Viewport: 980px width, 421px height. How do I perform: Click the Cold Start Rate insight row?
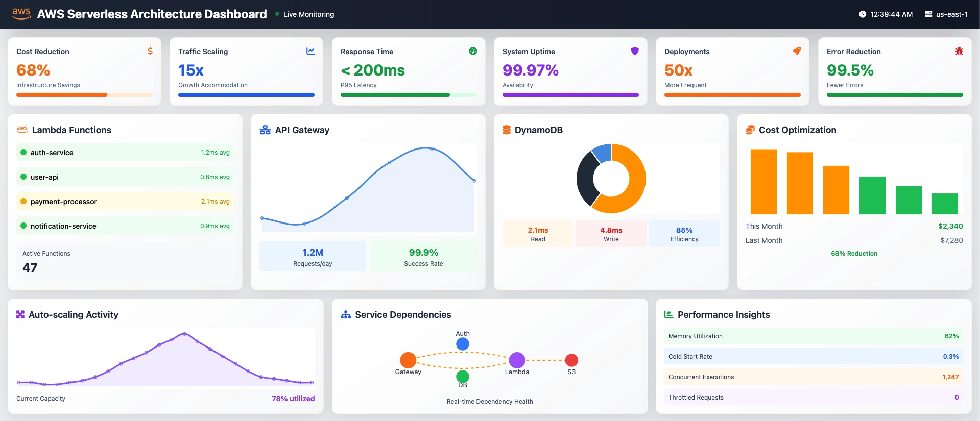tap(813, 357)
